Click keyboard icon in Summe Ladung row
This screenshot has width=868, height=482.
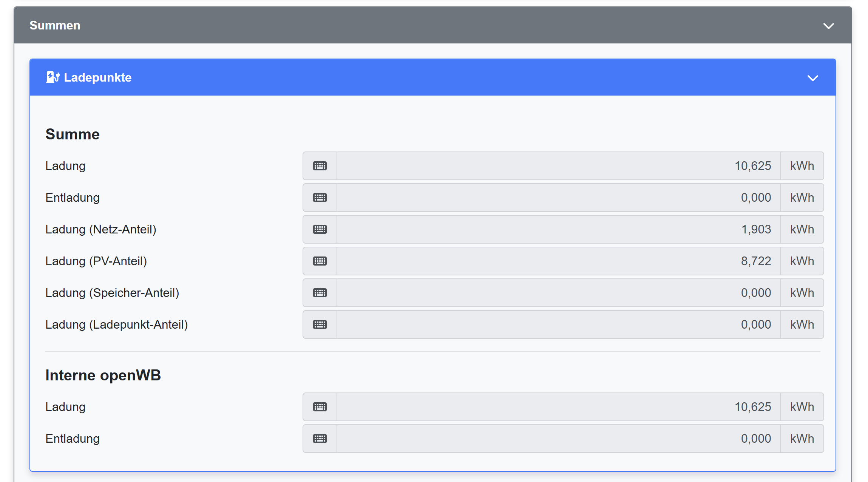(320, 166)
